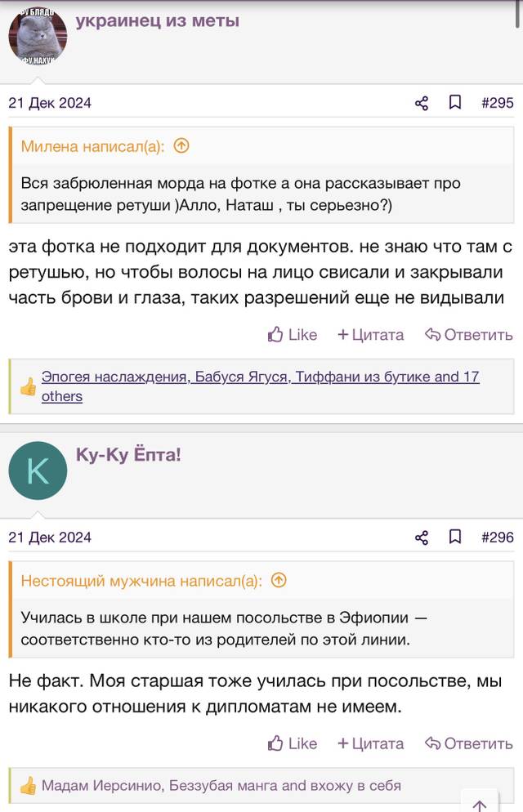The image size is (523, 812).
Task: Expand likes list starting with Мадам Иерсинио
Action: point(221,786)
